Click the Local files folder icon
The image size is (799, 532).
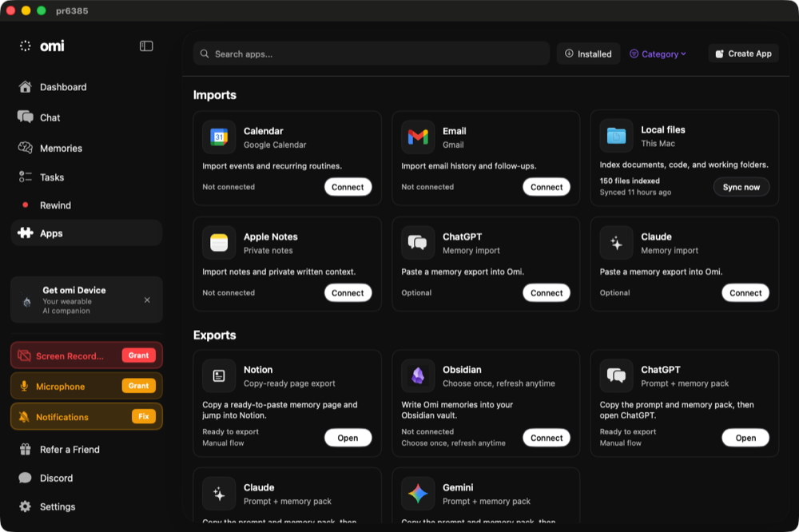616,136
